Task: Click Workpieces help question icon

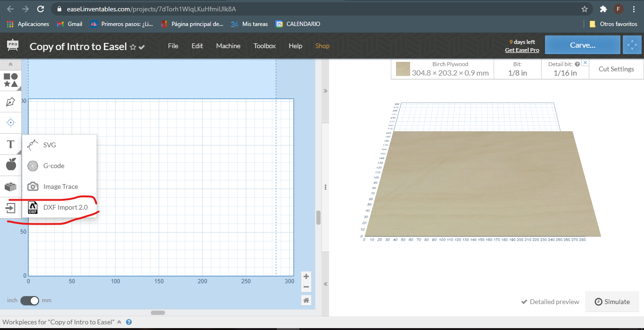Action: [x=129, y=322]
